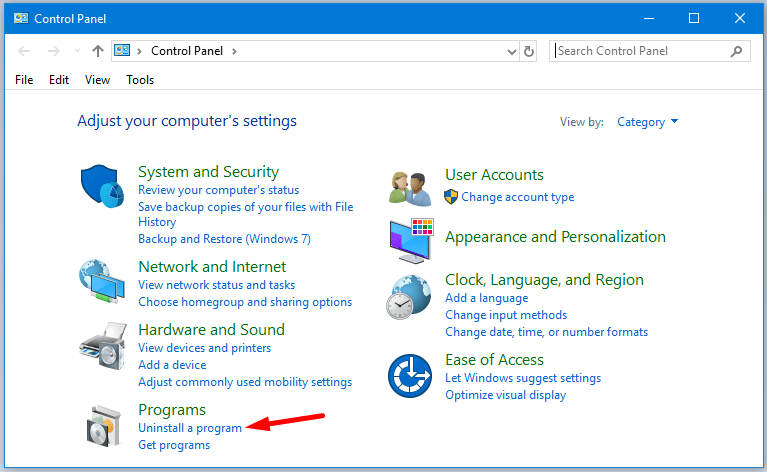Image resolution: width=767 pixels, height=472 pixels.
Task: Open the Hardware and Sound printer icon
Action: pyautogui.click(x=103, y=345)
